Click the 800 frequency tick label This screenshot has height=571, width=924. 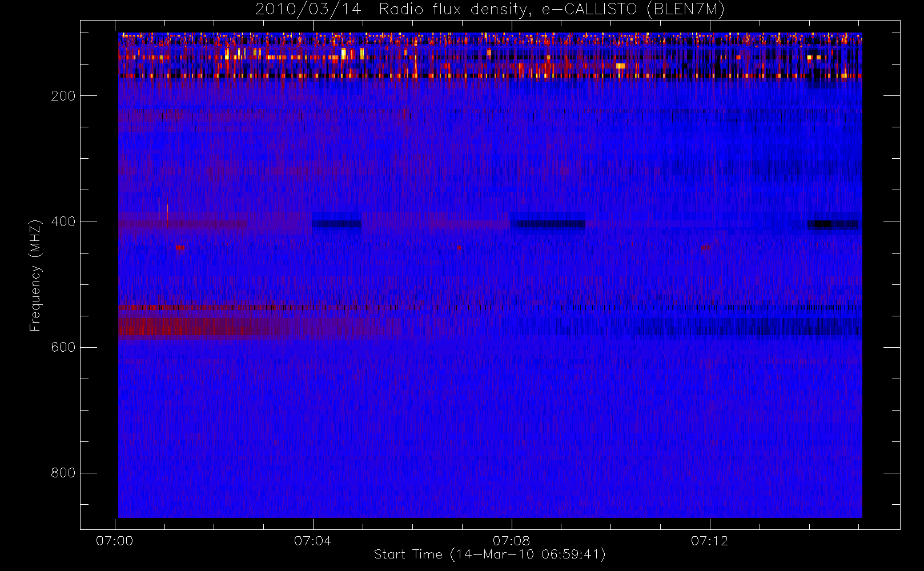pyautogui.click(x=63, y=473)
